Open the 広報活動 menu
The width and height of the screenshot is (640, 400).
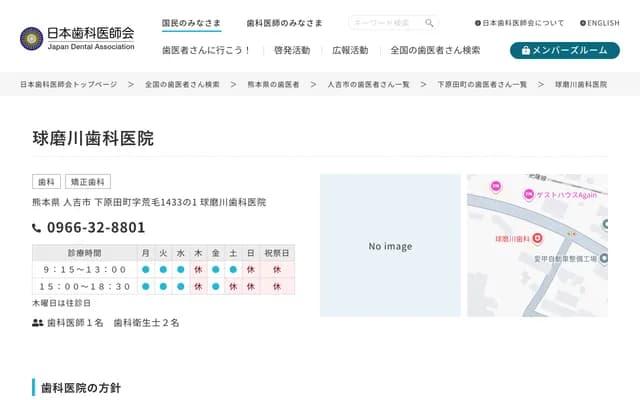(350, 50)
